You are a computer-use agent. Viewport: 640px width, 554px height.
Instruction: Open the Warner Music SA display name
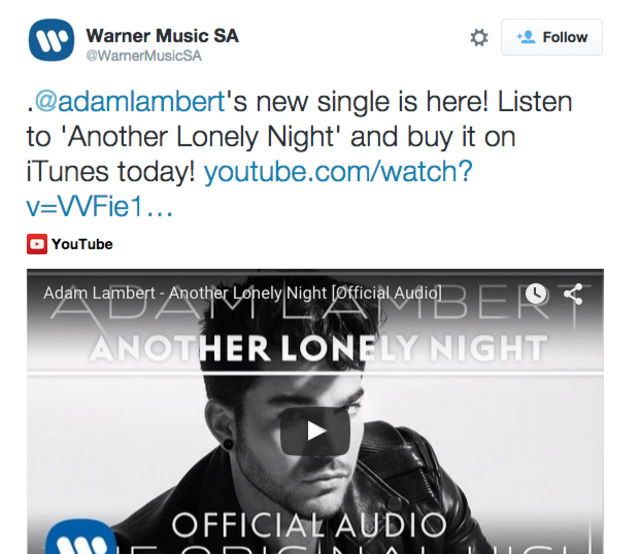point(162,36)
